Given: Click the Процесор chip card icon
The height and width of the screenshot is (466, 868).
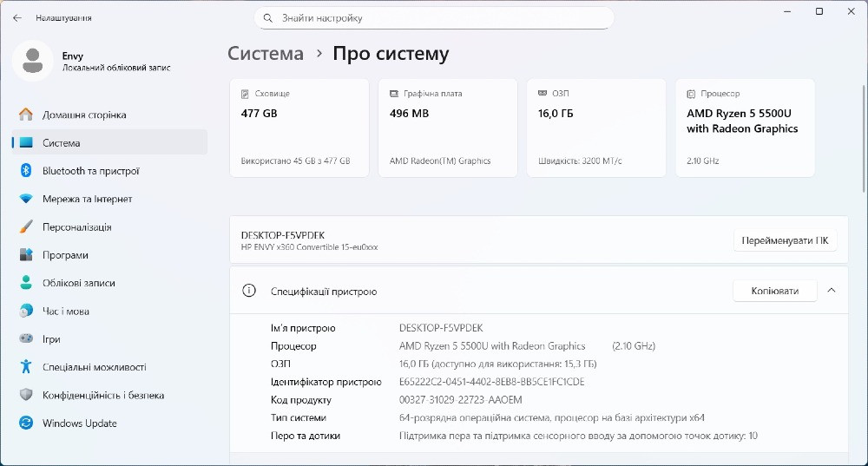Looking at the screenshot, I should pyautogui.click(x=691, y=94).
